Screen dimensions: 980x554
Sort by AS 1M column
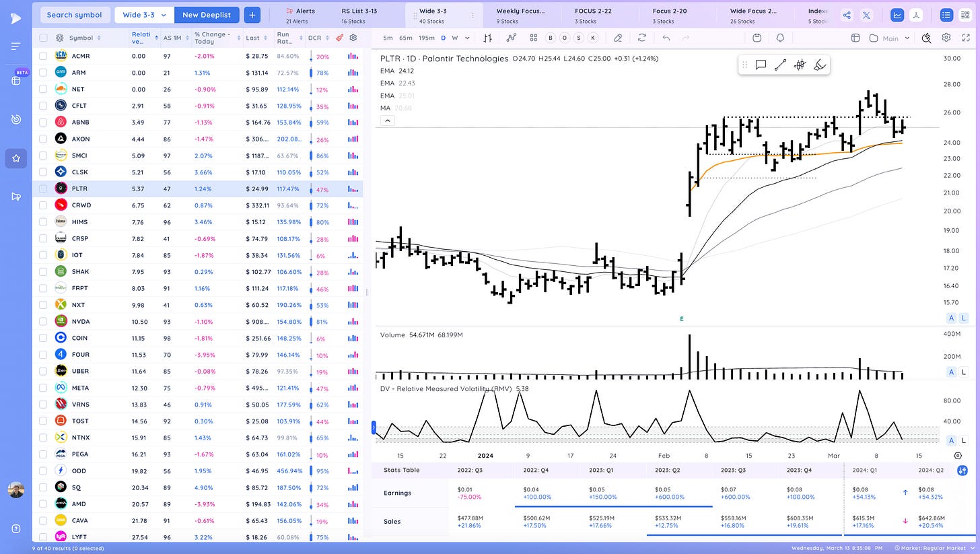click(175, 38)
